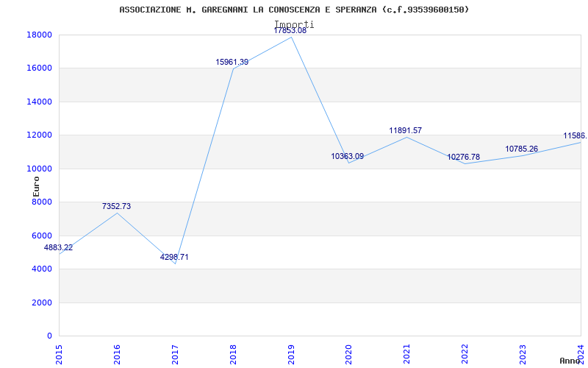Screen dimensions: 588x368
Task: Select the cut-off 11586 data label
Action: (576, 135)
